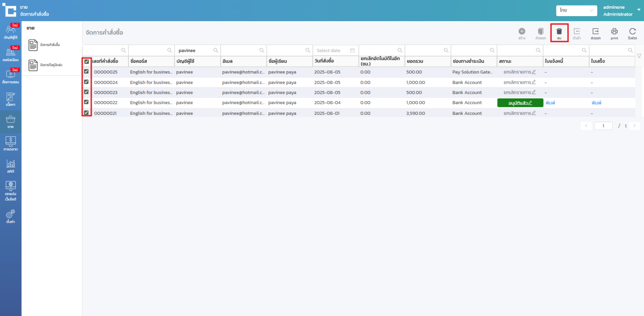Open the statistics (สถิติ) sidebar section
Viewport: 644px width, 316px height.
11,166
